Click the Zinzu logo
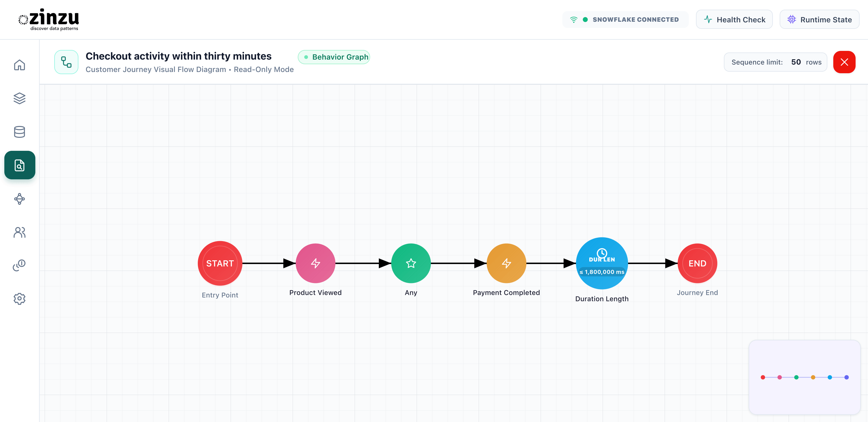This screenshot has width=868, height=422. (x=49, y=20)
